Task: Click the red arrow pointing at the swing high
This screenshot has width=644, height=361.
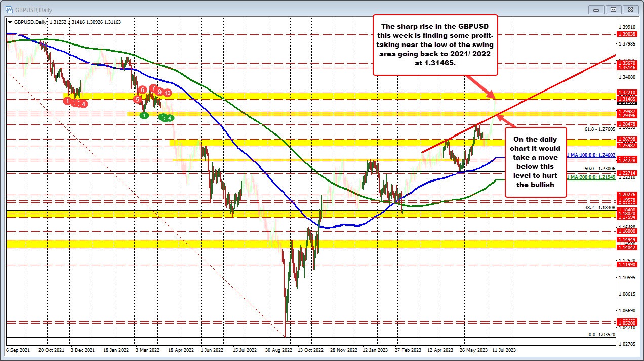Action: coord(485,86)
